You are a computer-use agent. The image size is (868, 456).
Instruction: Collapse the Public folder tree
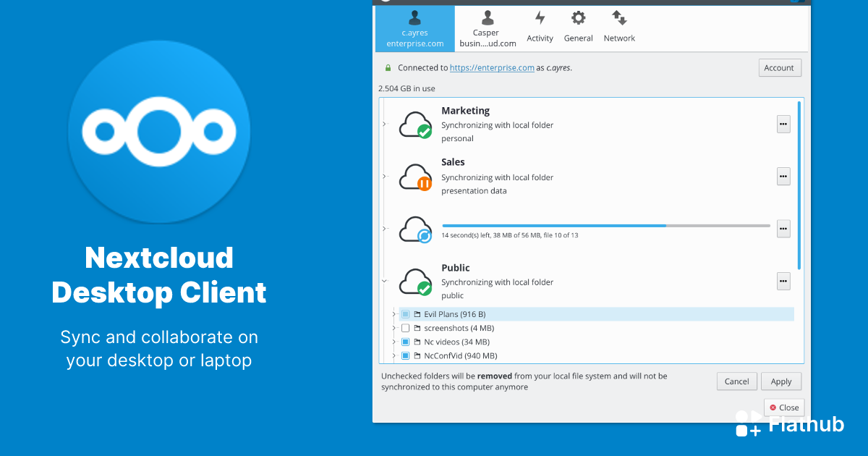point(384,281)
